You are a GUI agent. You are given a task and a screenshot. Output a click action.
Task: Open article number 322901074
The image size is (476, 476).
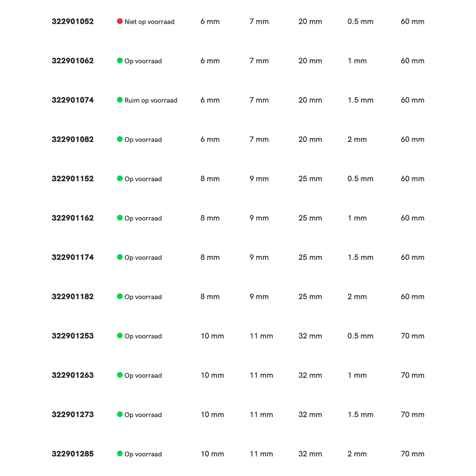(73, 100)
